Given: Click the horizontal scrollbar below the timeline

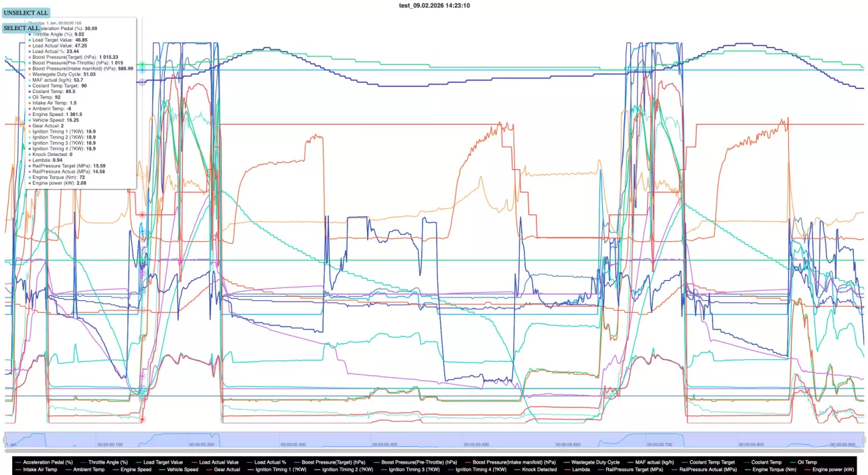Looking at the screenshot, I should pyautogui.click(x=434, y=451).
